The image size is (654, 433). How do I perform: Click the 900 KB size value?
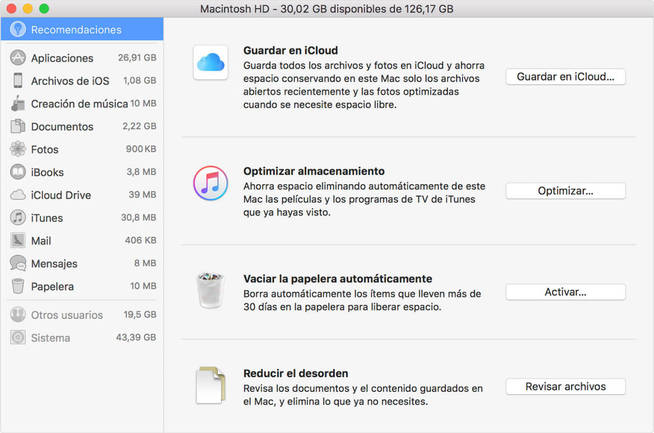point(141,149)
